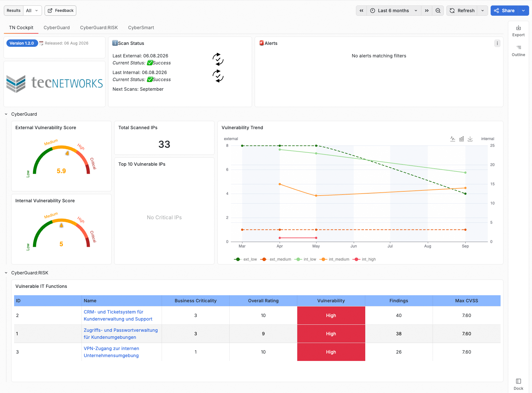
Task: Click the Vulnerable IT Functions panel title
Action: click(41, 286)
